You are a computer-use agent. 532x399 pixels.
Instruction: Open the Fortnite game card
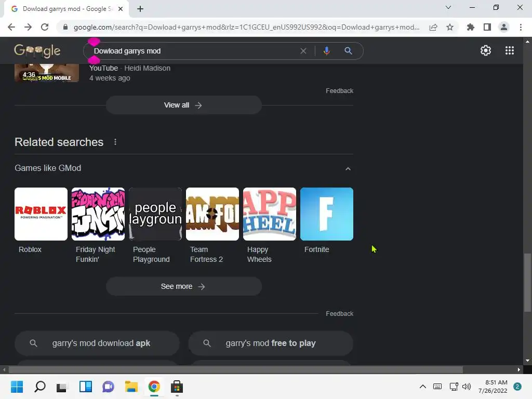point(327,220)
